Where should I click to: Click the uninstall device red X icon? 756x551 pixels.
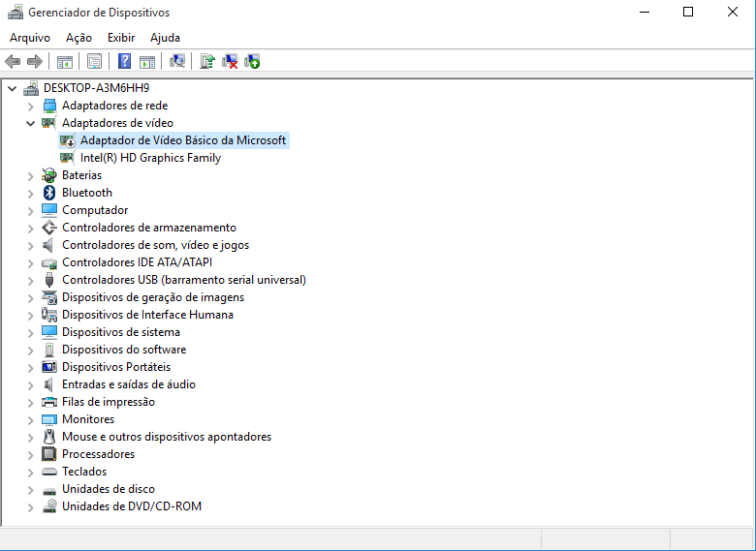click(x=230, y=61)
